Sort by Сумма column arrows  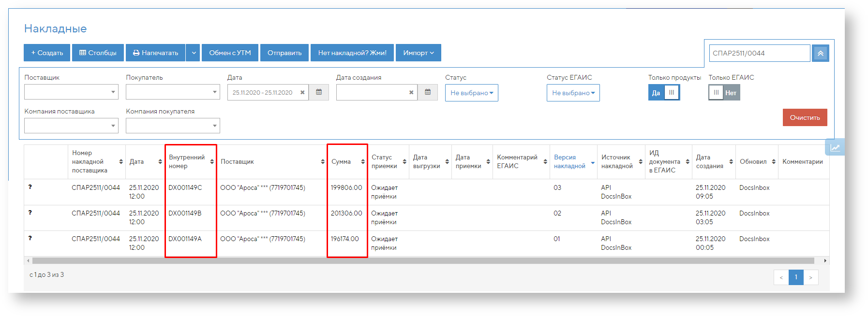coord(362,162)
